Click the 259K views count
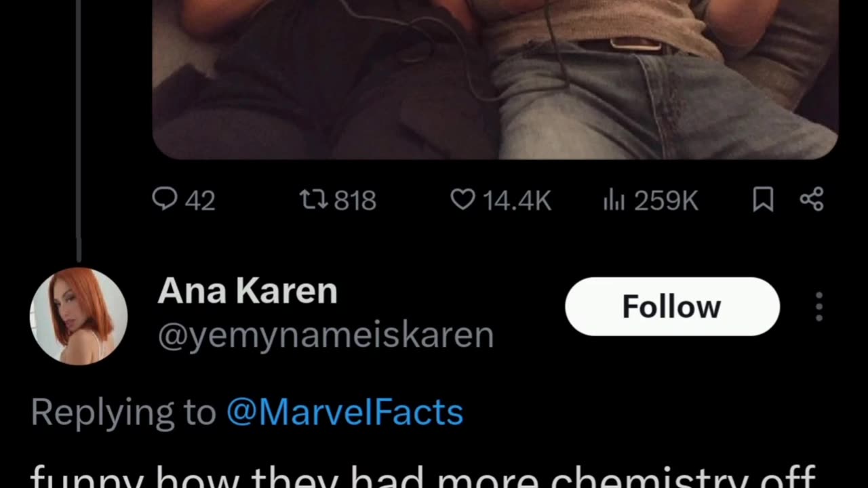 (666, 201)
